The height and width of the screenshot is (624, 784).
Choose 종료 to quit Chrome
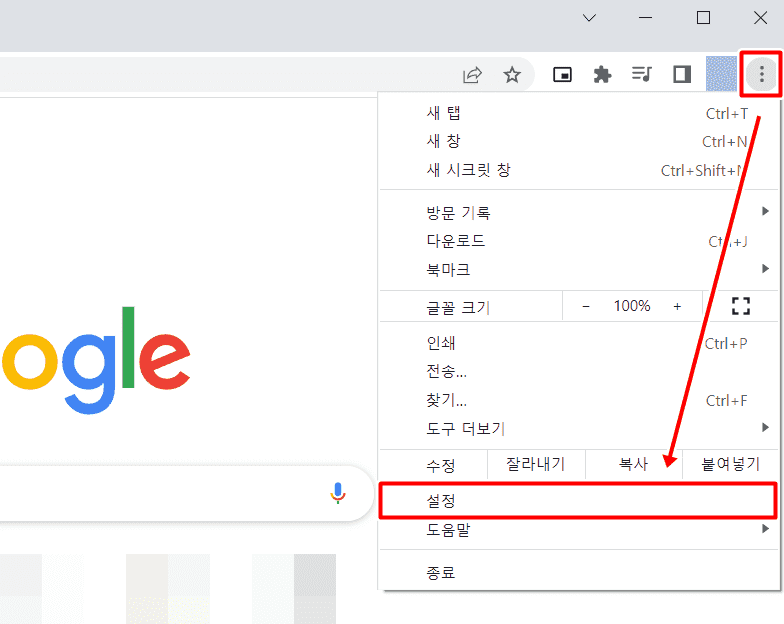point(579,572)
